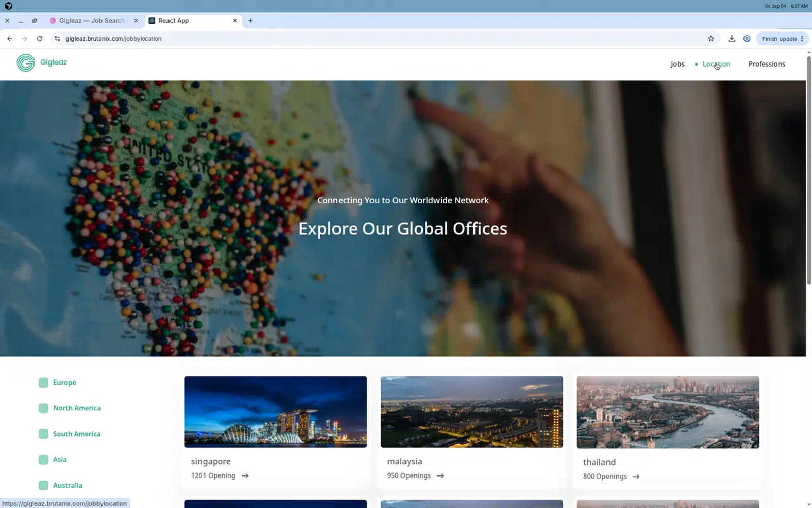Open the singapore location link
Image resolution: width=812 pixels, height=508 pixels.
pos(211,462)
